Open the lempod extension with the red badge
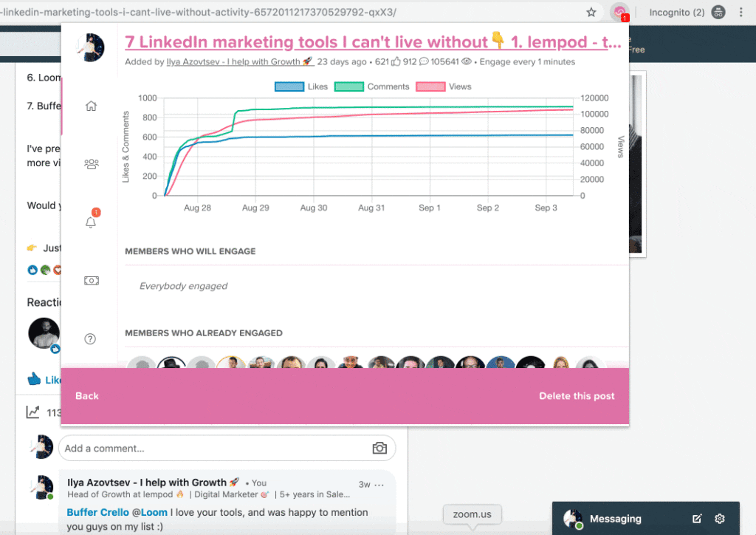756x535 pixels. (x=619, y=13)
